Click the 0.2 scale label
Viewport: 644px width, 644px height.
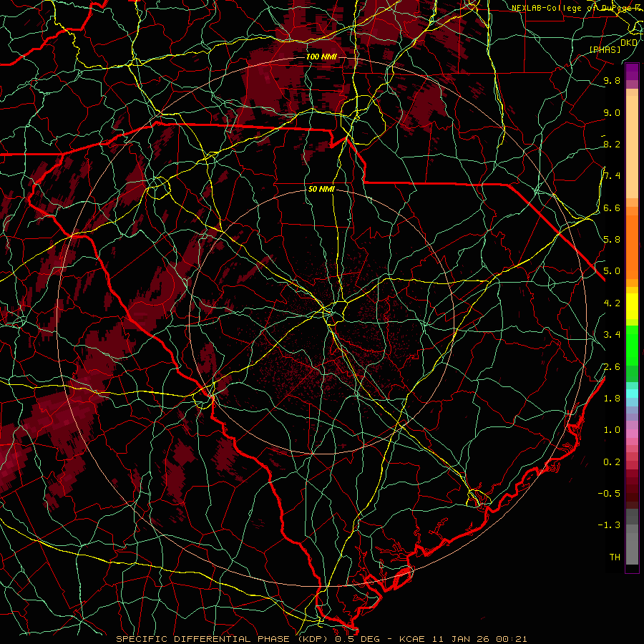coord(612,462)
